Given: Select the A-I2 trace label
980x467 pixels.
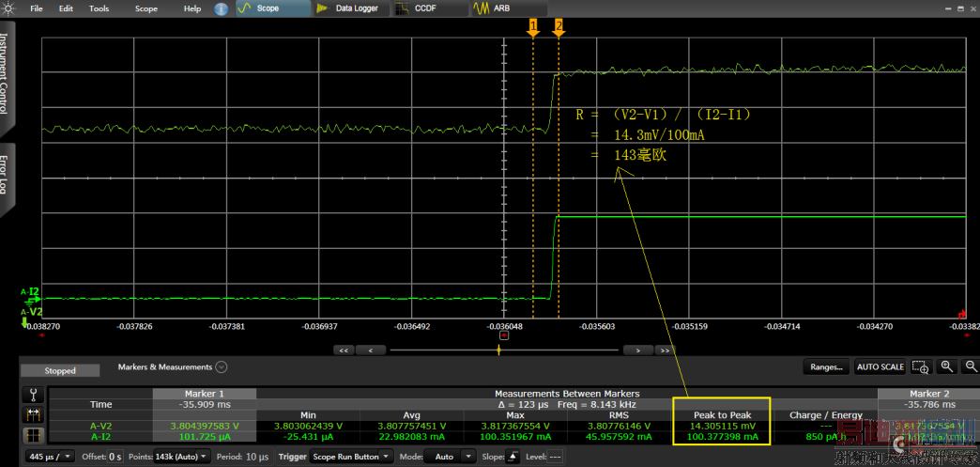Looking at the screenshot, I should tap(31, 291).
